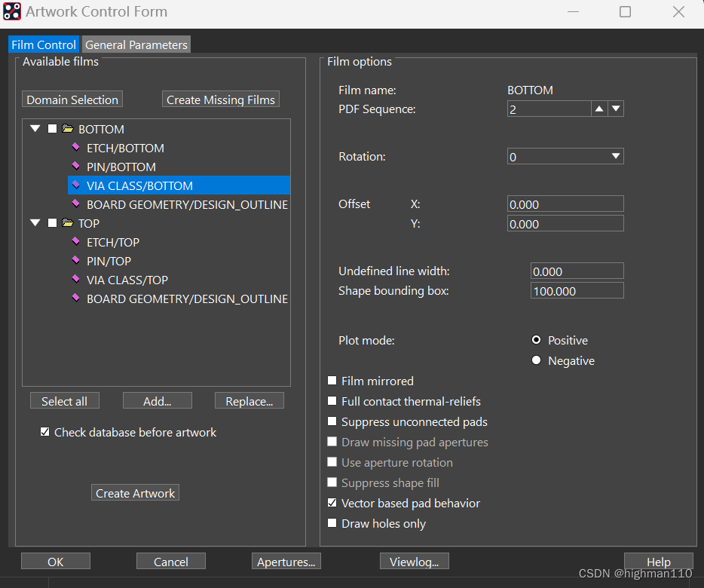This screenshot has width=704, height=588.
Task: Click the diamond icon beside PIN/TOP
Action: point(75,261)
